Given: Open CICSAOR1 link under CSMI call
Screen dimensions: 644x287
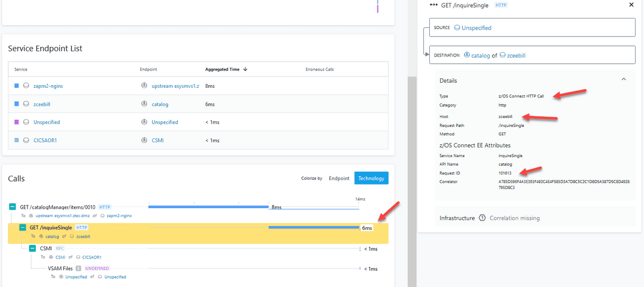Looking at the screenshot, I should [x=91, y=257].
